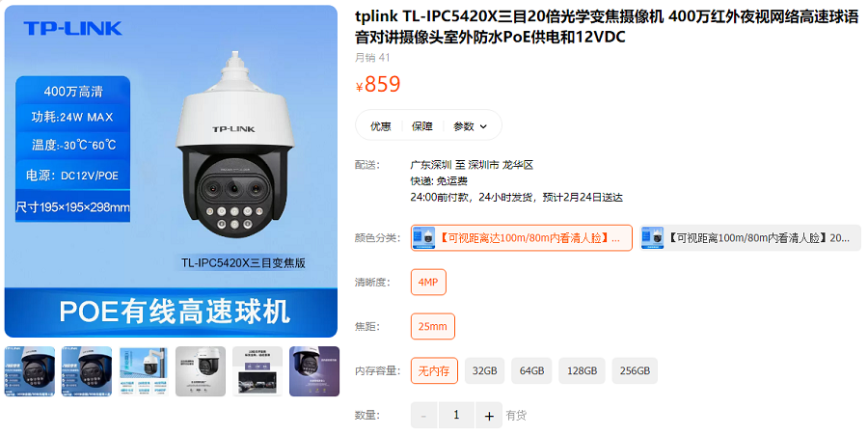Viewport: 868px width, 435px height.
Task: Choose the 128GB memory capacity
Action: 582,370
